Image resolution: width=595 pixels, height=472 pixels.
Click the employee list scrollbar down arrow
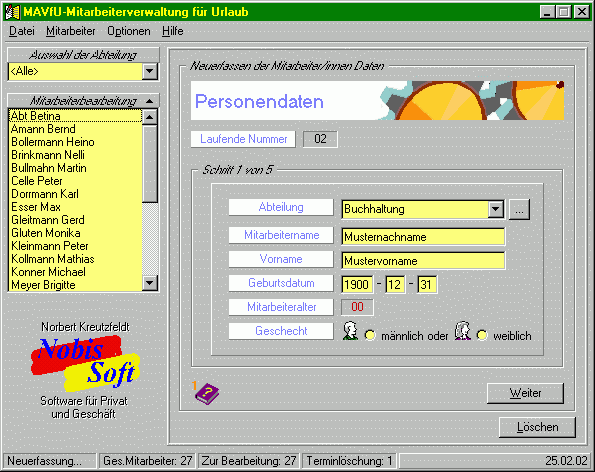tap(150, 283)
